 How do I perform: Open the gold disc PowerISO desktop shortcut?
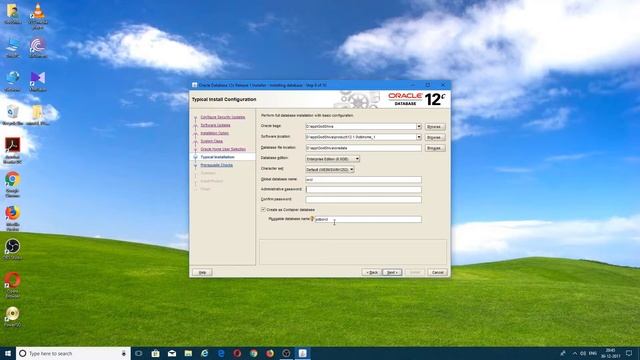13,317
